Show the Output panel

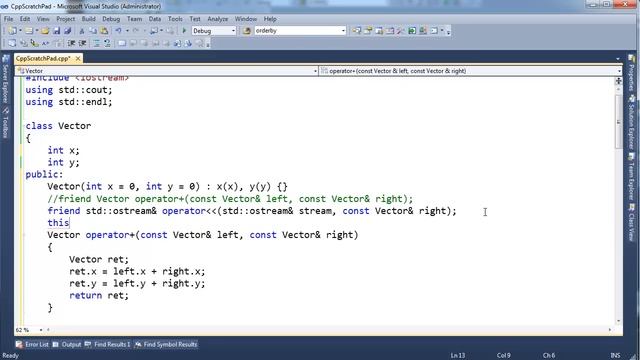(67, 344)
